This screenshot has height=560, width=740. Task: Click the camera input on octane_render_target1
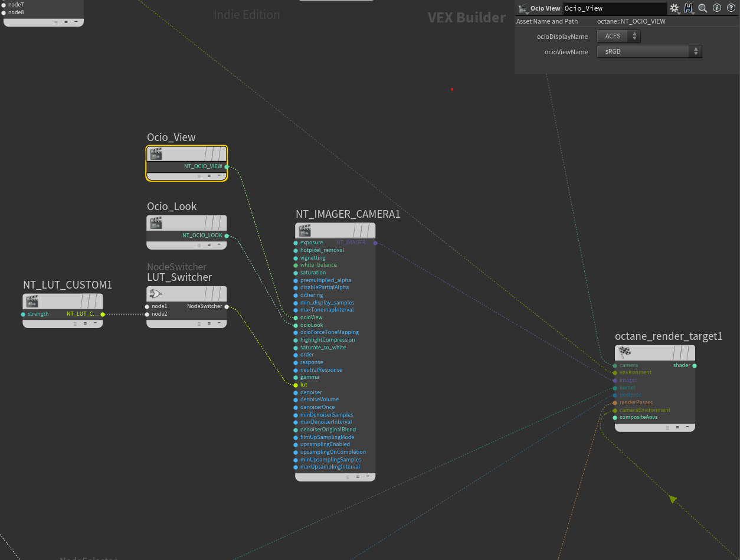click(x=615, y=365)
